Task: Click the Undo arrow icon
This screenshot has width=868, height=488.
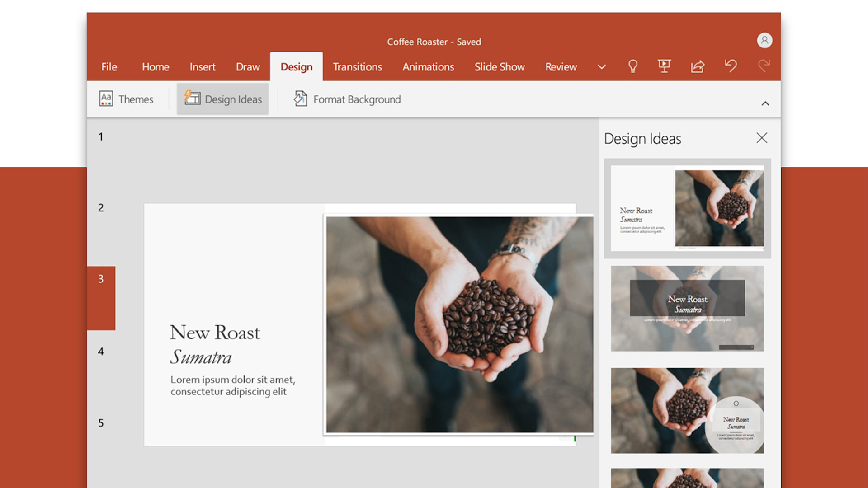Action: (731, 66)
